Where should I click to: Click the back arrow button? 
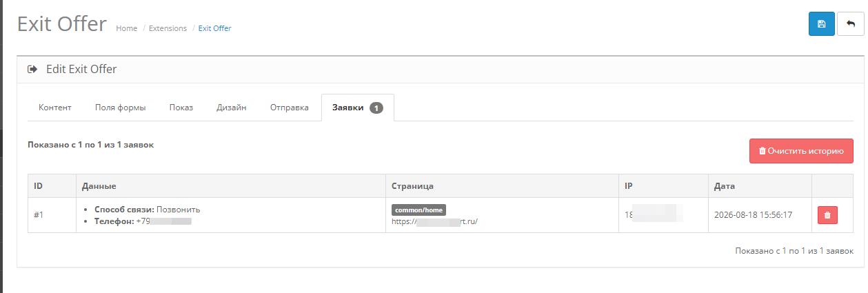pyautogui.click(x=850, y=23)
